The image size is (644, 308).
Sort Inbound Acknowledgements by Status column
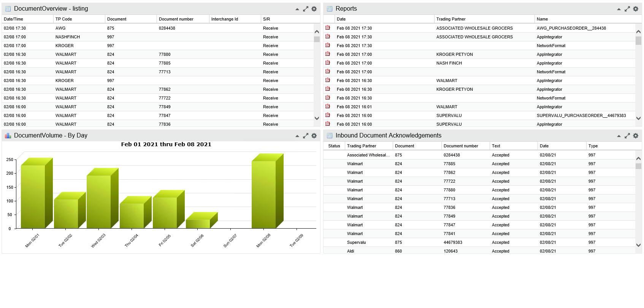pyautogui.click(x=334, y=146)
